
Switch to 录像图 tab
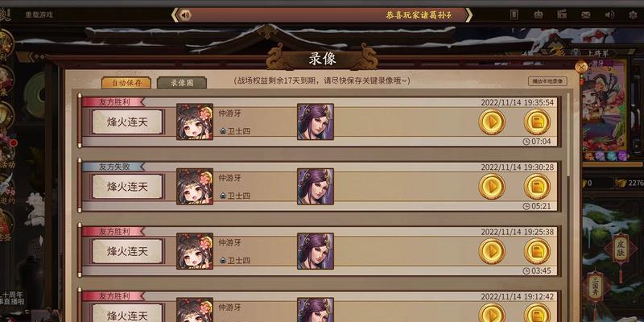point(182,83)
